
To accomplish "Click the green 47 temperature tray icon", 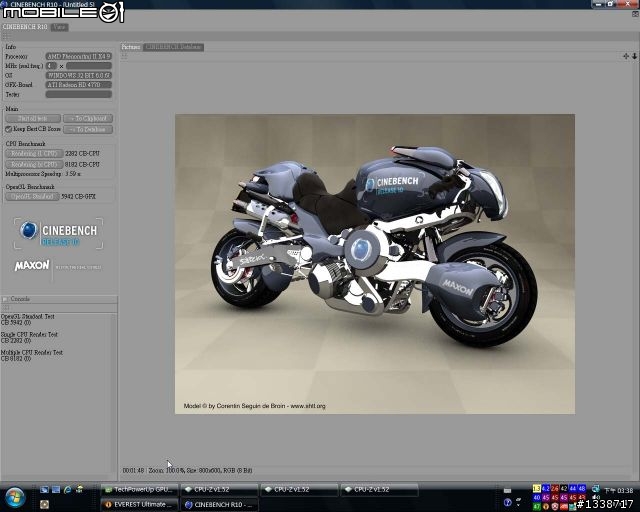I will tap(537, 507).
